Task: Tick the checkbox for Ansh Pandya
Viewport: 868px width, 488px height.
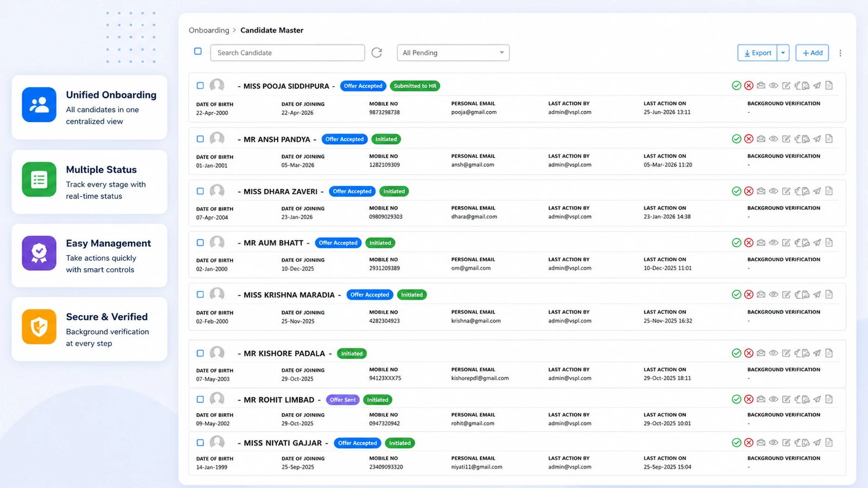Action: 200,139
